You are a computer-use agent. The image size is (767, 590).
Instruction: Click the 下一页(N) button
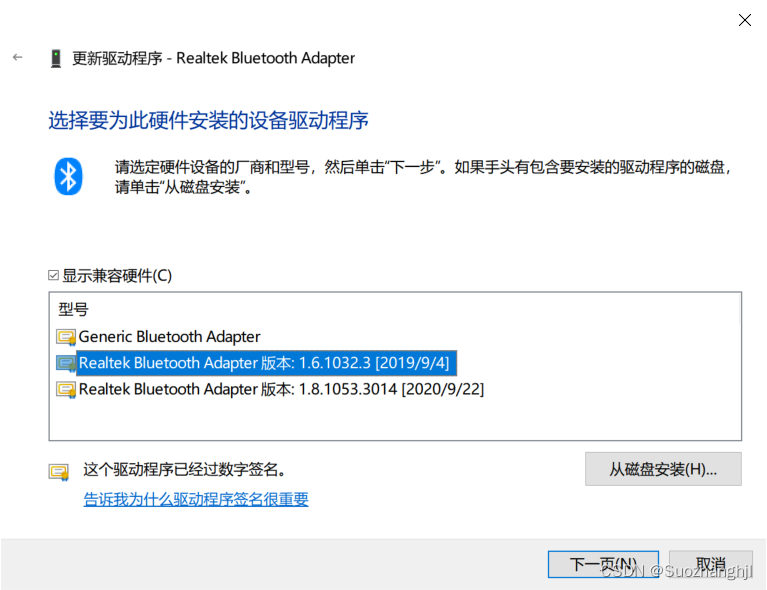[x=603, y=565]
